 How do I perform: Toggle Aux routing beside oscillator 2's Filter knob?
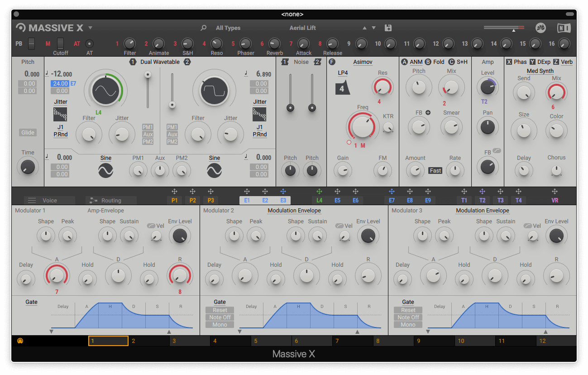coord(172,135)
